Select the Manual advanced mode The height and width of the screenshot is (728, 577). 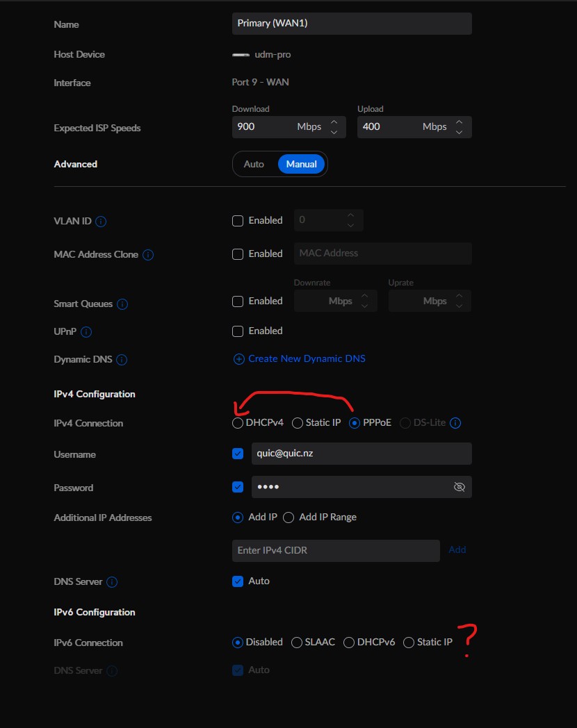pos(302,164)
